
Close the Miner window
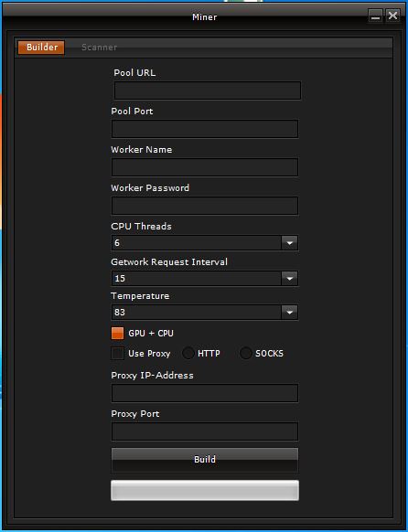click(x=393, y=16)
